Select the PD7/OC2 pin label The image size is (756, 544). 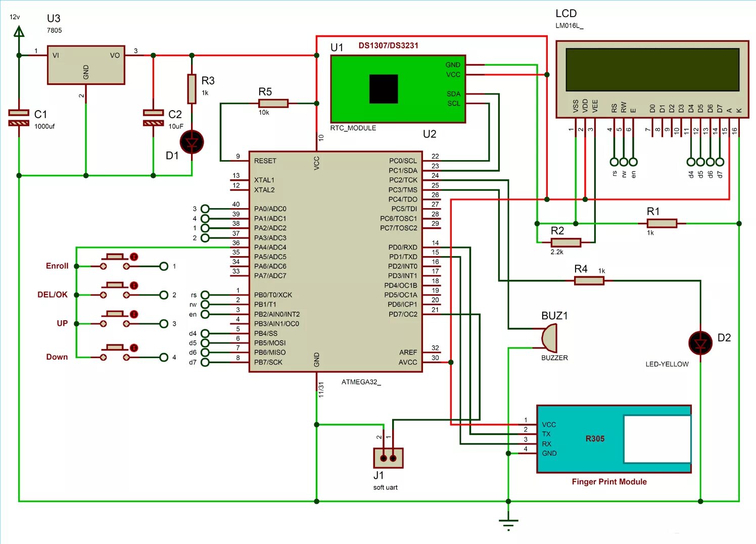(x=403, y=314)
